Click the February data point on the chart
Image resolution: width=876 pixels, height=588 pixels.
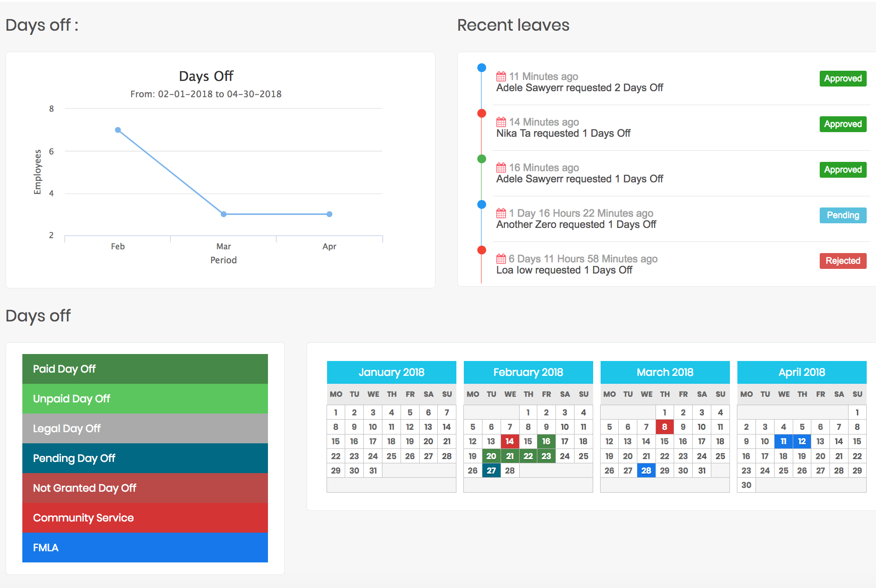(118, 130)
